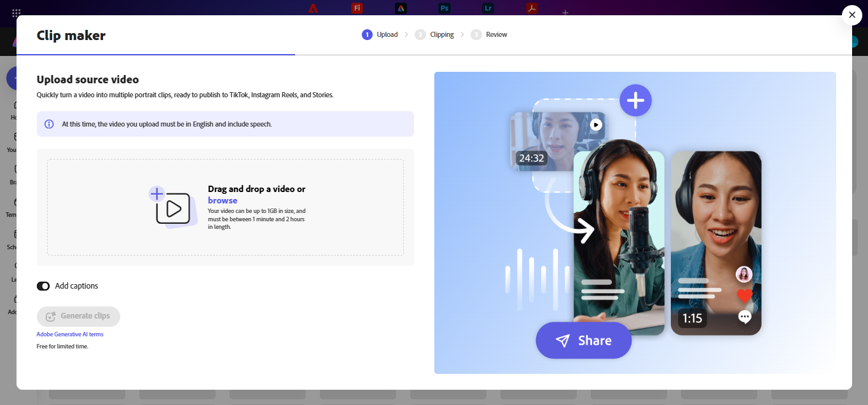Disable captions for generated clips
This screenshot has width=868, height=405.
(x=43, y=285)
